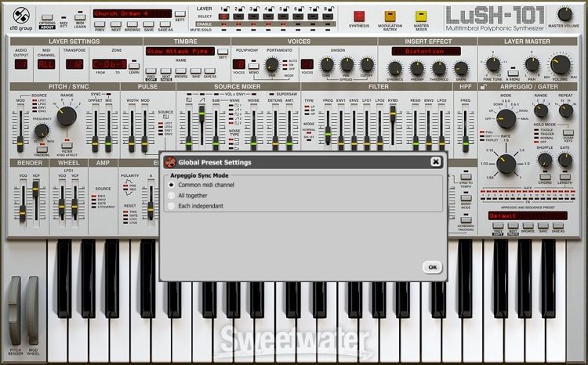Click the global preset Save As button
The height and width of the screenshot is (365, 588).
[x=165, y=24]
